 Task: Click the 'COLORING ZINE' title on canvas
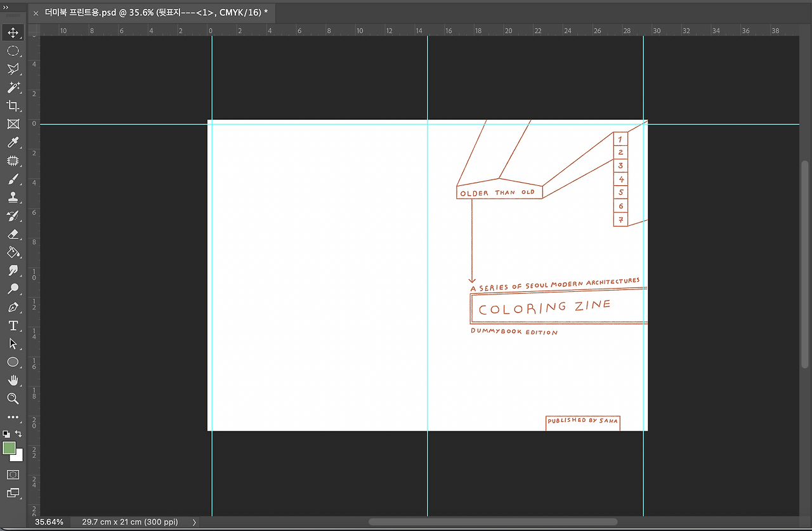[x=545, y=308]
